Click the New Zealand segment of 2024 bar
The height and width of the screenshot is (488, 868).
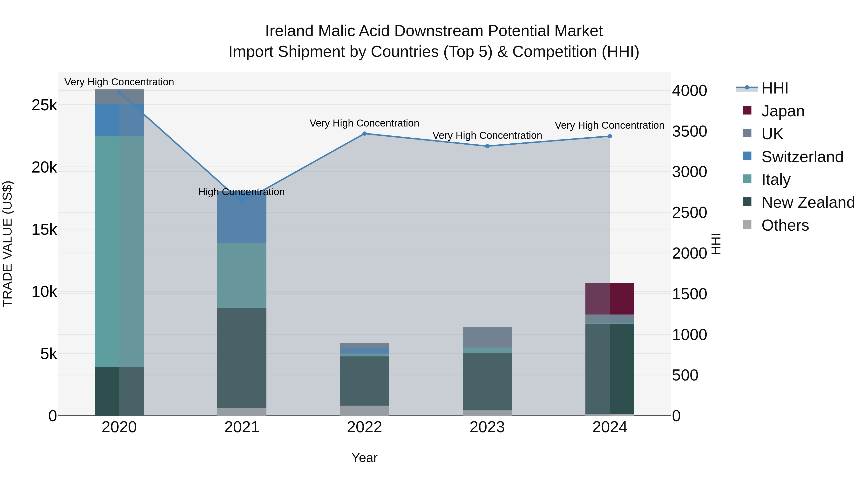pos(610,369)
